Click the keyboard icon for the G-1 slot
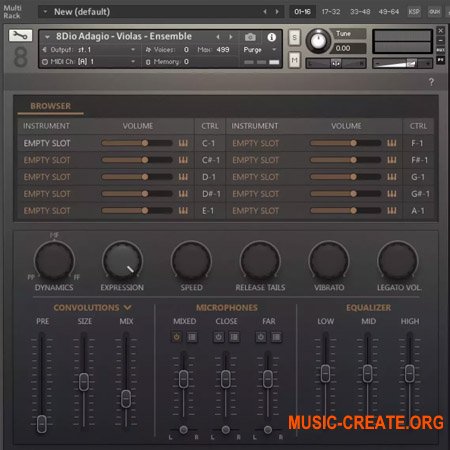Viewport: 450px width, 450px height. point(392,177)
